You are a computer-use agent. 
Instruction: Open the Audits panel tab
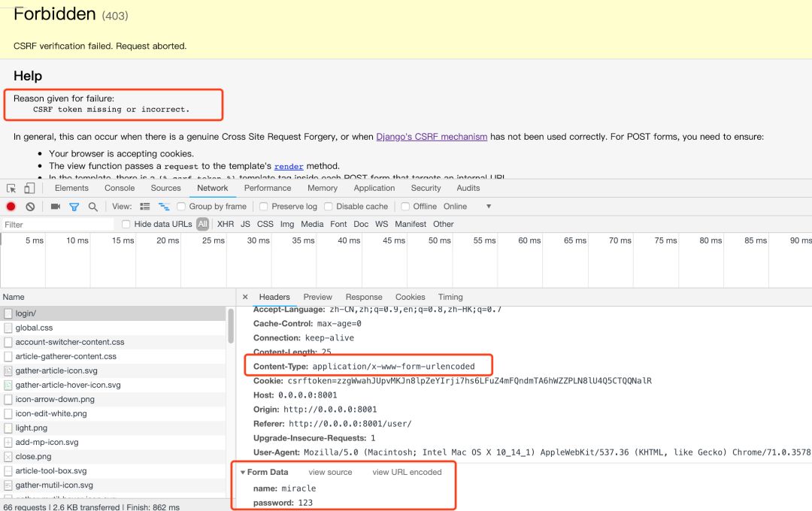468,189
